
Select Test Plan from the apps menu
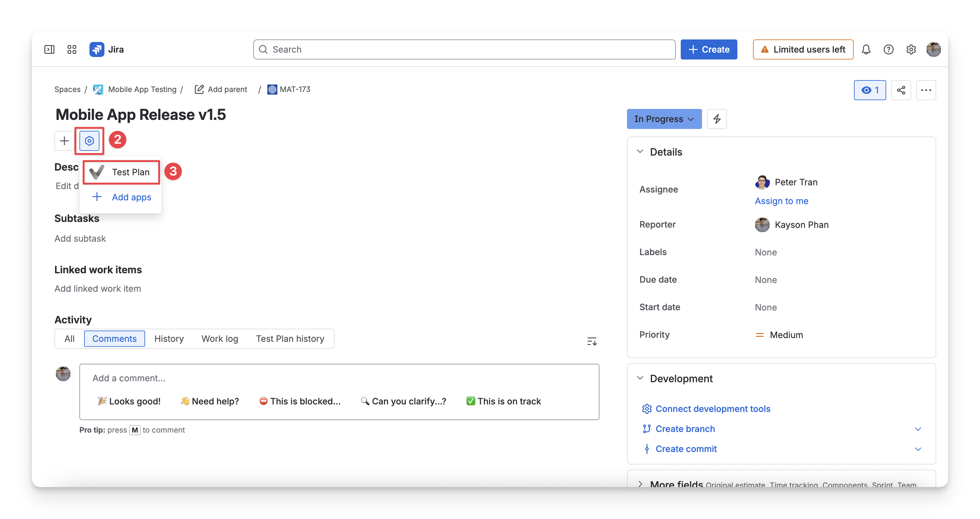(121, 172)
